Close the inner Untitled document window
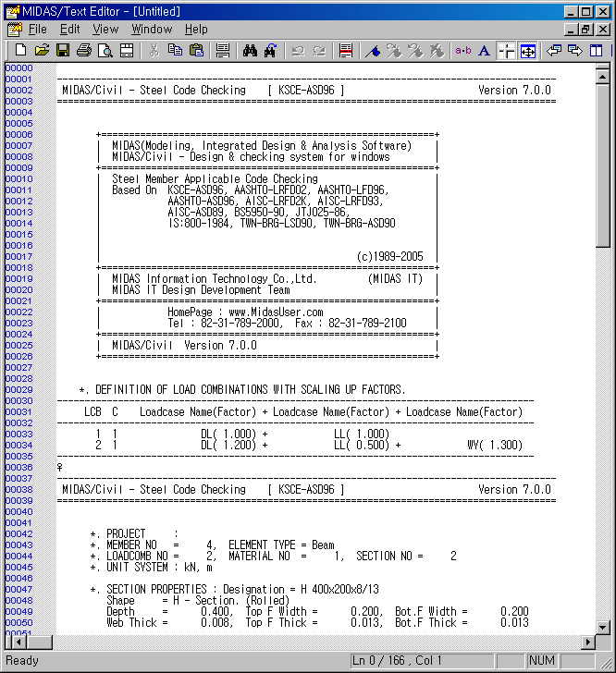 click(x=603, y=30)
